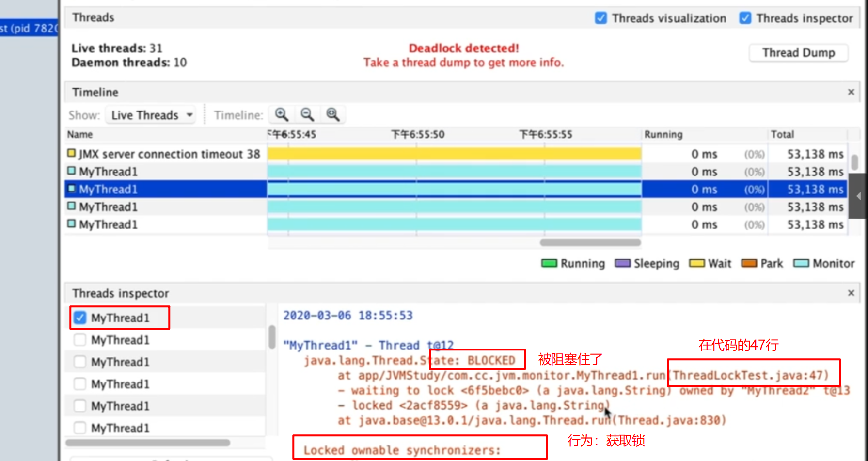Click the green Running legend swatch
868x461 pixels.
(x=549, y=263)
